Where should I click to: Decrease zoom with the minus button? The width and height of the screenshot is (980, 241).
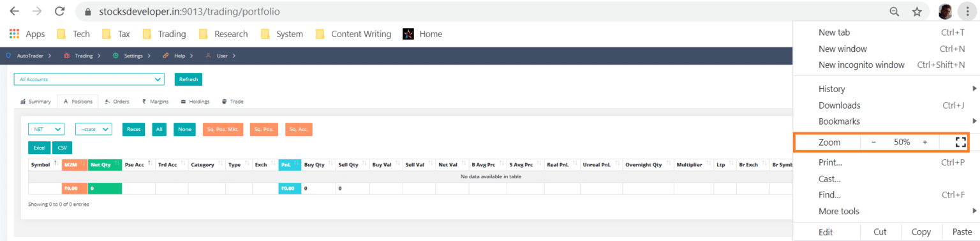[x=873, y=142]
